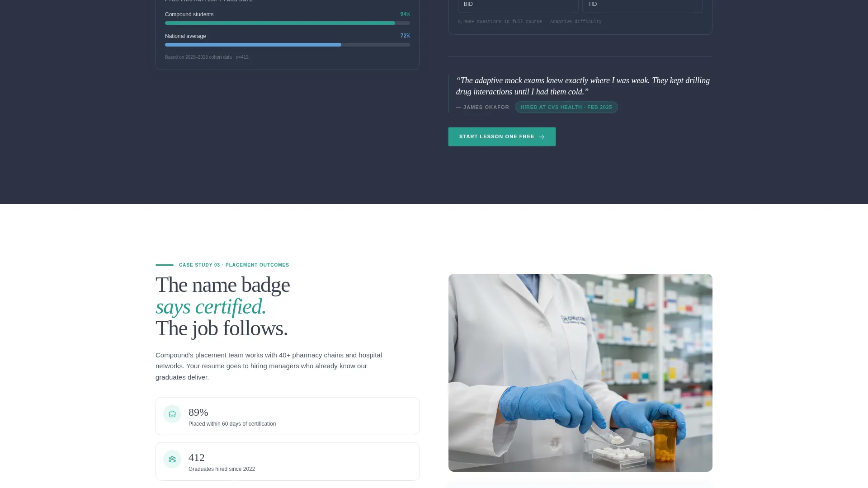Image resolution: width=868 pixels, height=488 pixels.
Task: Open the 89% placed within 60 days card
Action: click(288, 416)
